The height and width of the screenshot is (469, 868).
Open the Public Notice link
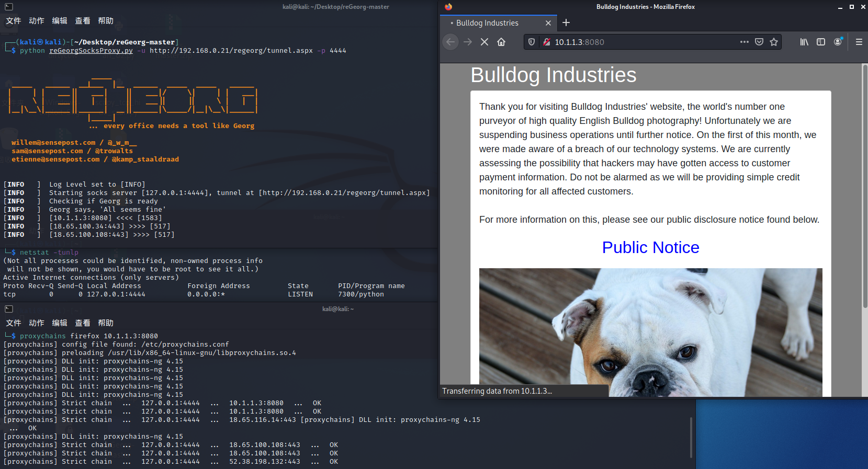(x=650, y=247)
